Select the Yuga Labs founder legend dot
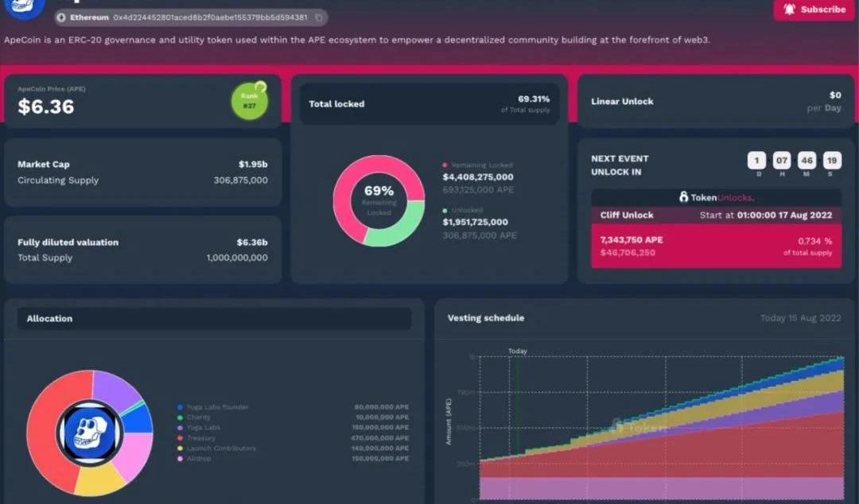This screenshot has height=504, width=859. [181, 407]
